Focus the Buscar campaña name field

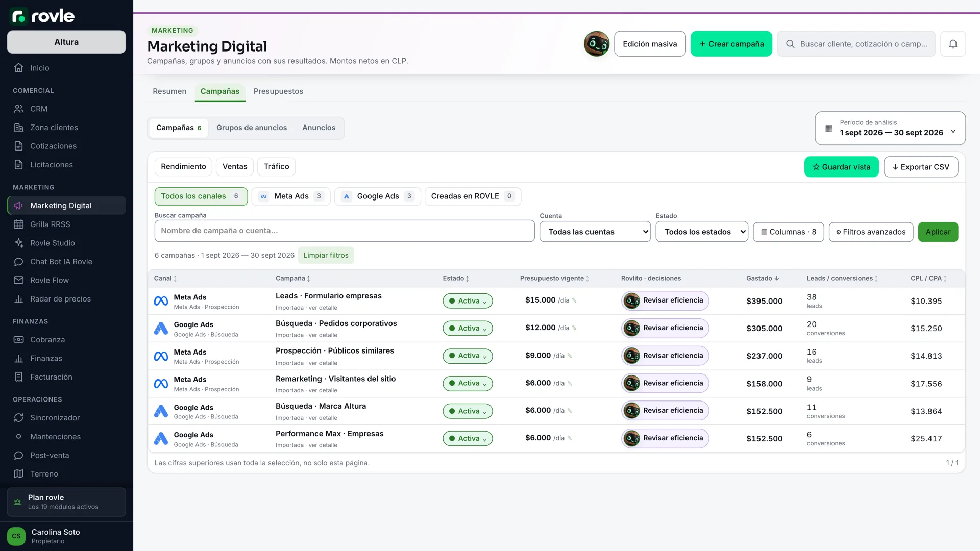coord(345,231)
